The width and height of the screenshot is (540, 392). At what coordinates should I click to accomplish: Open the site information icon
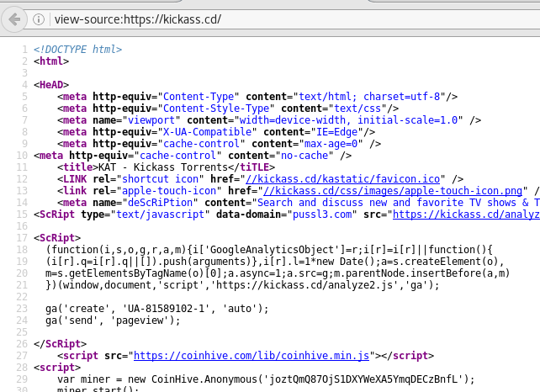coord(39,19)
